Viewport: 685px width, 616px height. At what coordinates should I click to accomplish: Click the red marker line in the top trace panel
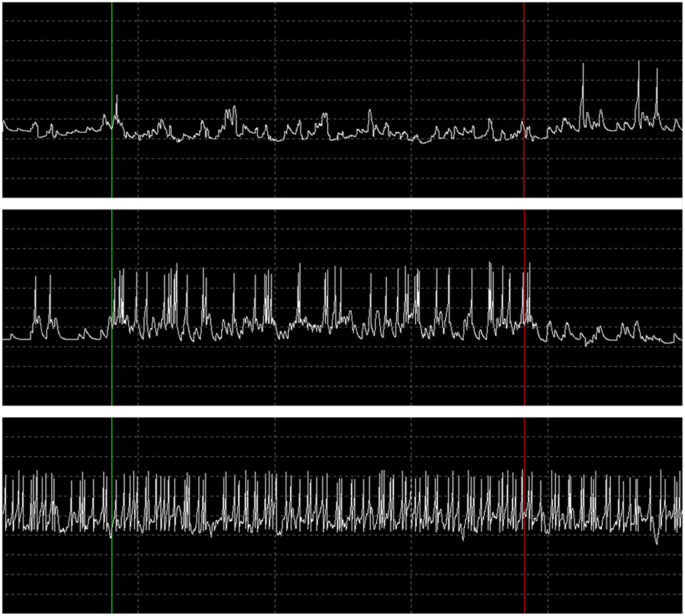pos(524,100)
